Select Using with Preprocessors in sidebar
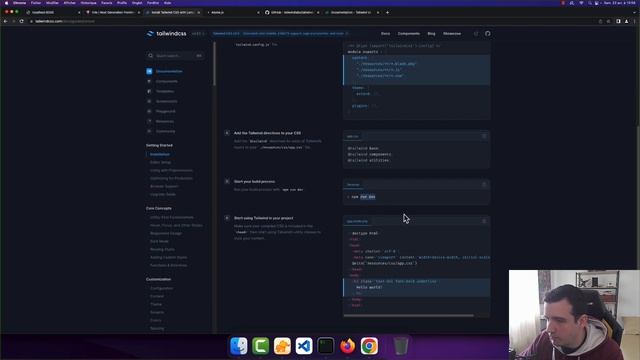 171,170
